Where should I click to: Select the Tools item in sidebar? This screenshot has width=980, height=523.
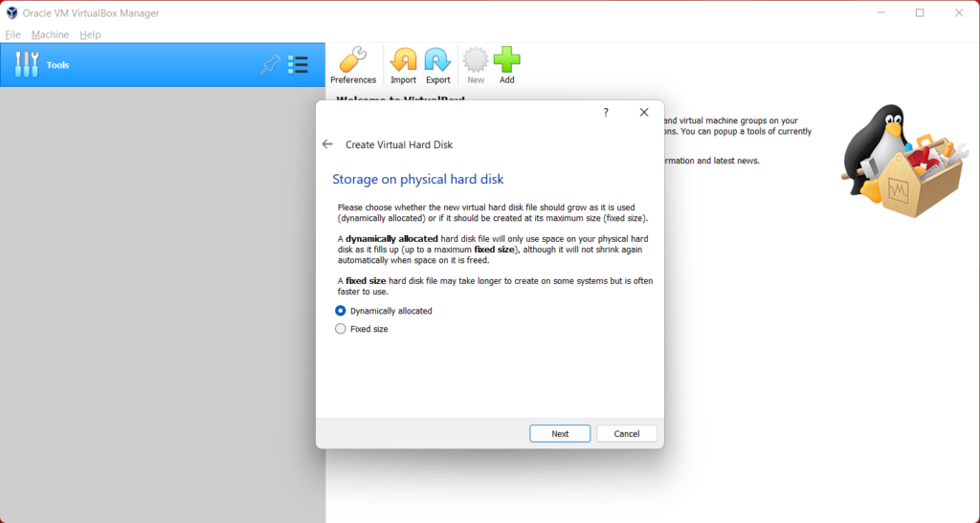(163, 65)
